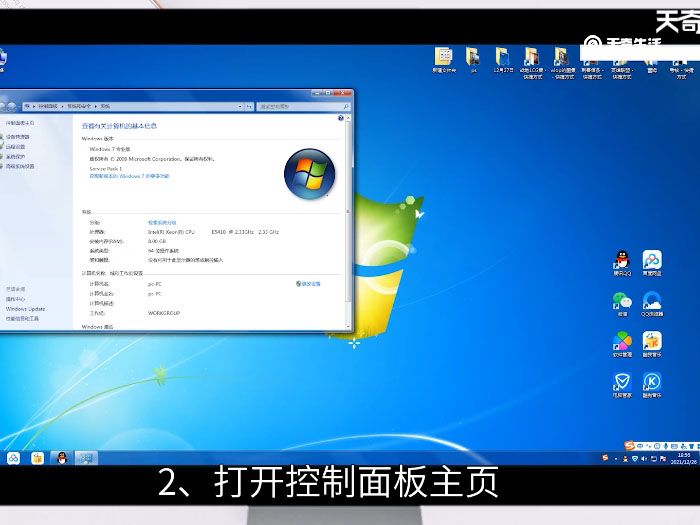Open the taskbar clock showing 2021/12/26
Screen dimensions: 700x525
(x=683, y=458)
